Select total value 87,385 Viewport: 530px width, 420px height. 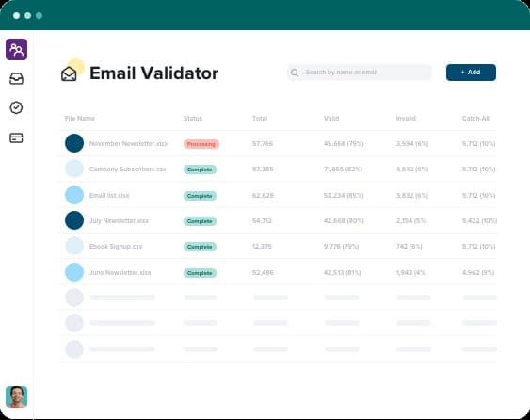[263, 170]
